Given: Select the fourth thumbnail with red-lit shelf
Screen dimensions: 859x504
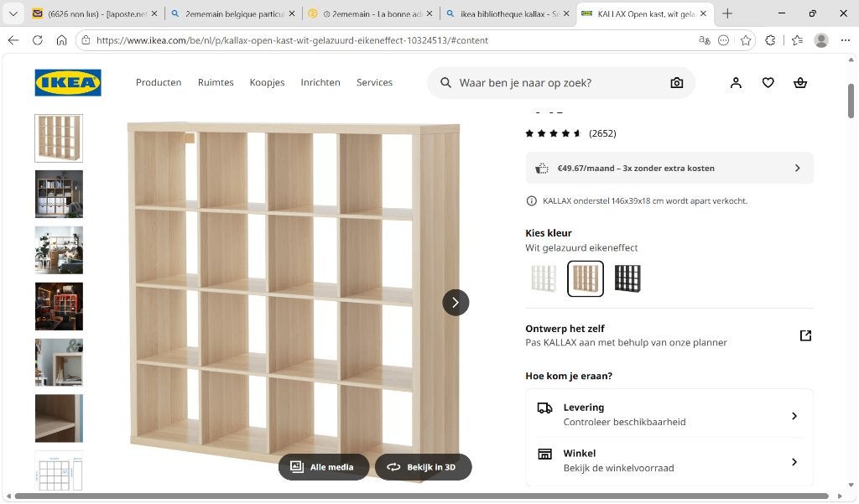Looking at the screenshot, I should pyautogui.click(x=59, y=306).
